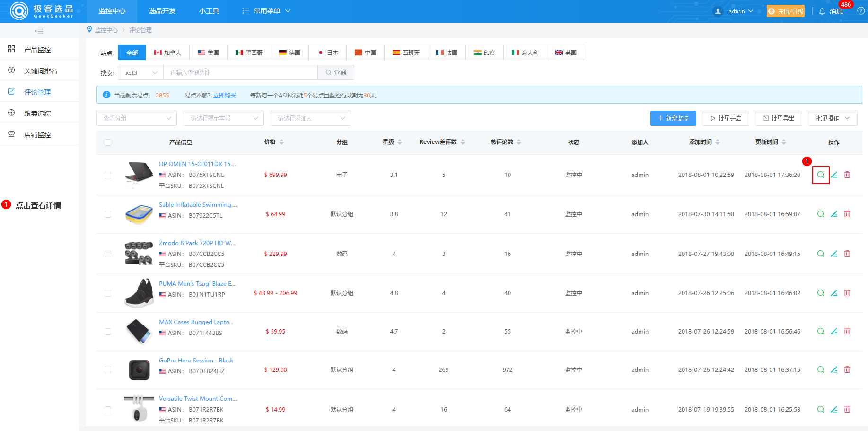Check the HP OMEN 15 row checkbox
The height and width of the screenshot is (431, 868).
click(x=108, y=175)
